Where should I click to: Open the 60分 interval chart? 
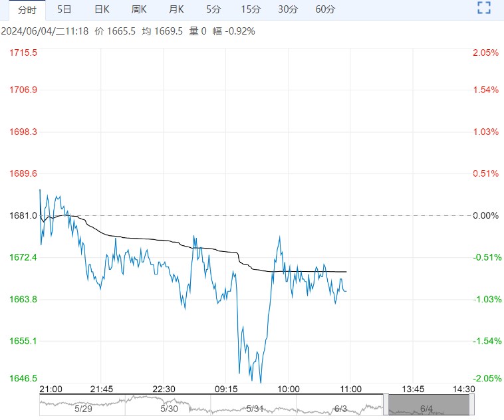point(325,9)
